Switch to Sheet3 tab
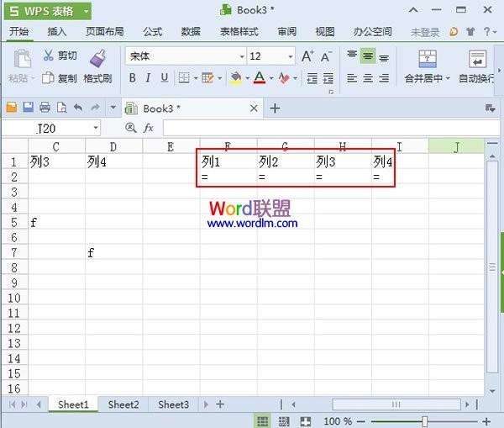504x428 pixels. click(173, 404)
